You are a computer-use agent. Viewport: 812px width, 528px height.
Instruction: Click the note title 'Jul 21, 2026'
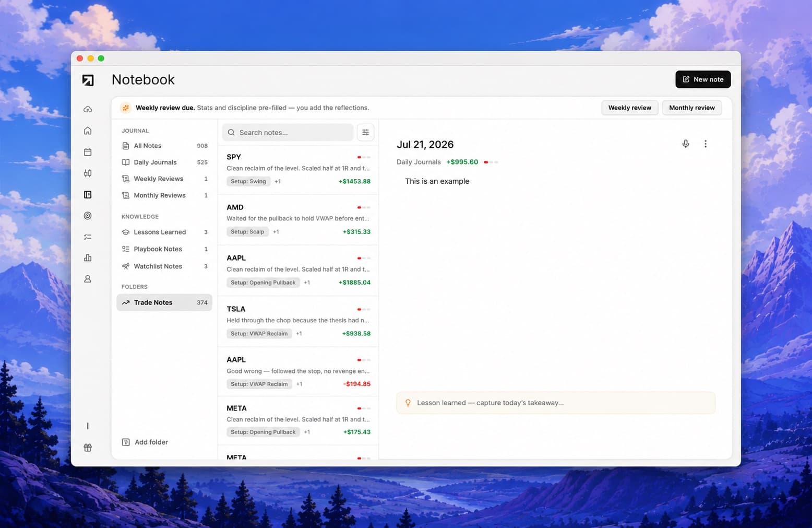click(x=425, y=145)
